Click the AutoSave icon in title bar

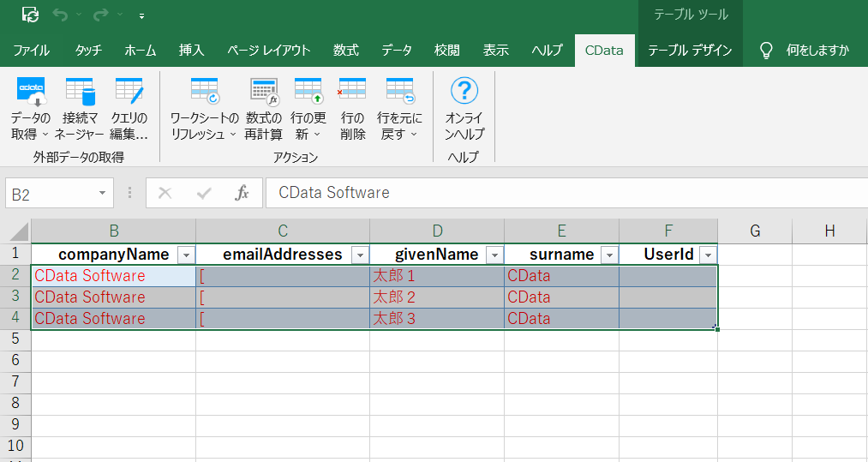click(31, 15)
